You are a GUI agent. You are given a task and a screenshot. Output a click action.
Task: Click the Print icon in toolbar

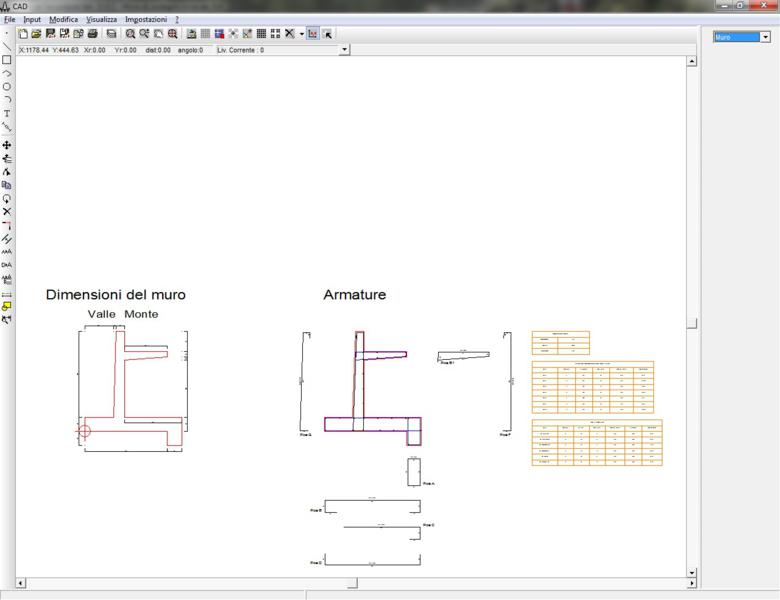click(92, 33)
